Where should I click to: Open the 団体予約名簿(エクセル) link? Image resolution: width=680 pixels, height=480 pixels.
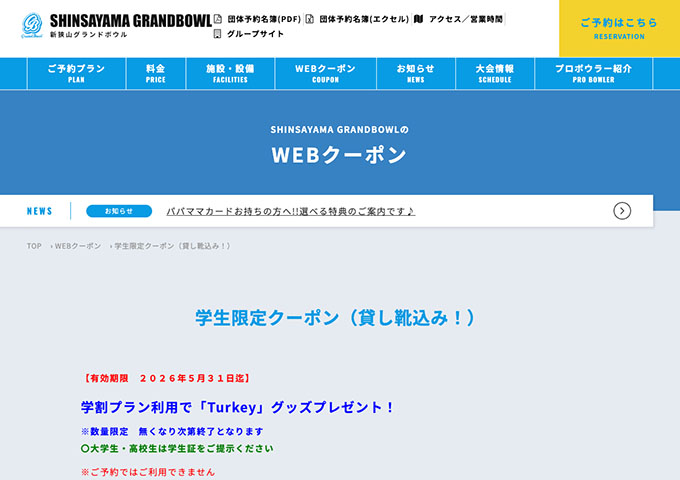click(x=364, y=19)
